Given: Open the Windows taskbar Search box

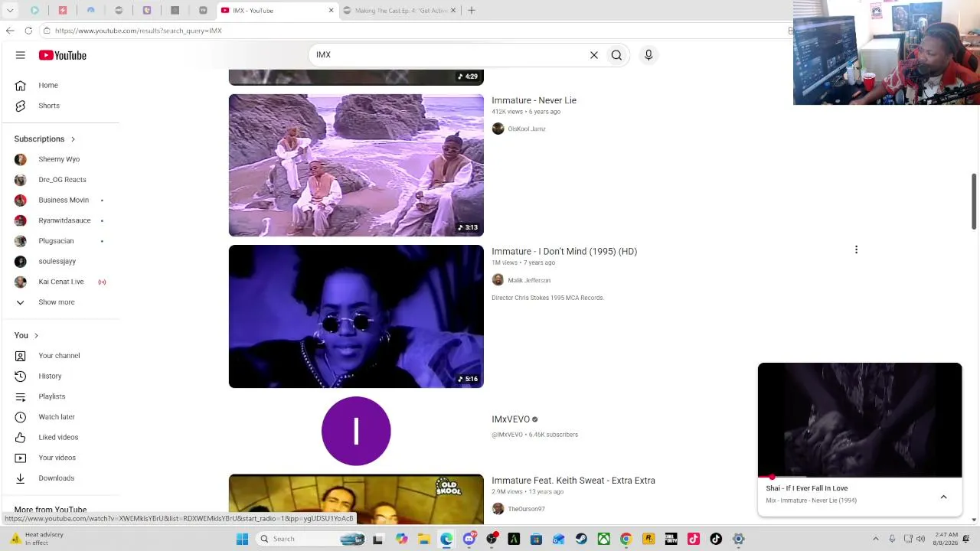Looking at the screenshot, I should pyautogui.click(x=310, y=539).
